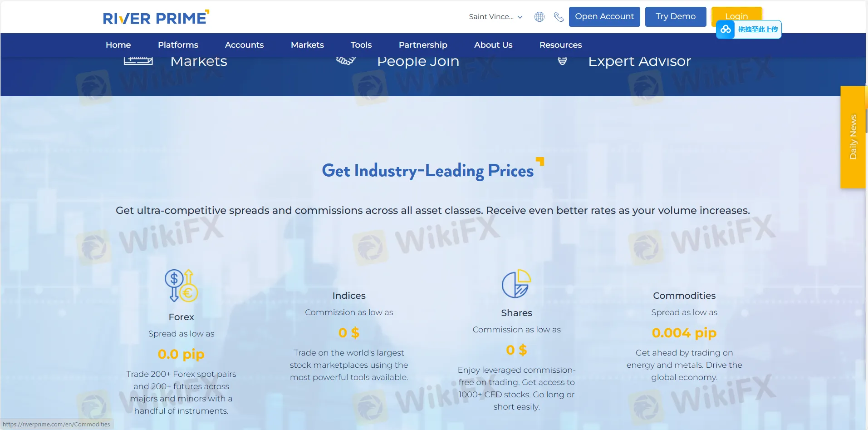868x430 pixels.
Task: Open the Commodities heading link
Action: 684,296
